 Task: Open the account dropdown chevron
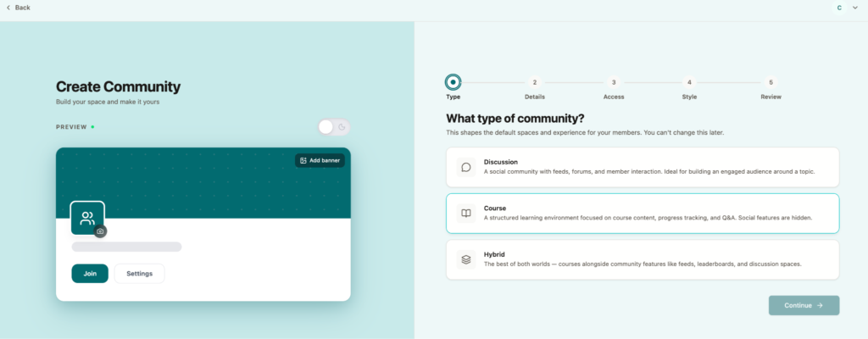(x=854, y=8)
